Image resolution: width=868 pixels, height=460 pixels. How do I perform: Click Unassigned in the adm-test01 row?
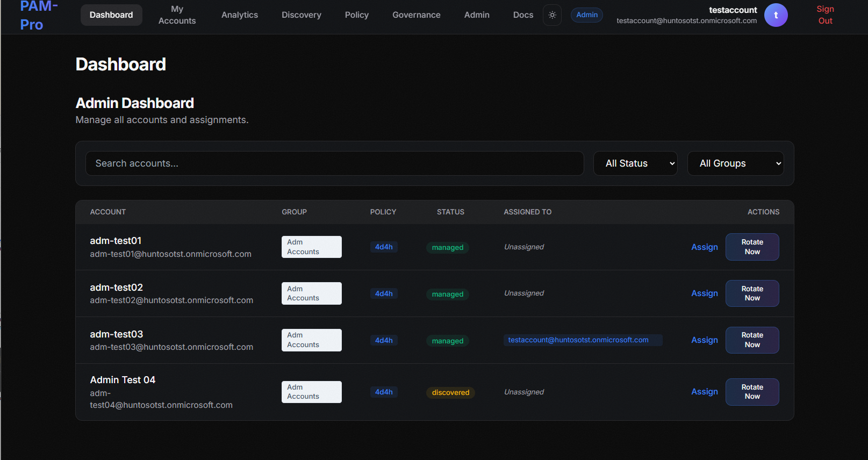click(x=524, y=247)
